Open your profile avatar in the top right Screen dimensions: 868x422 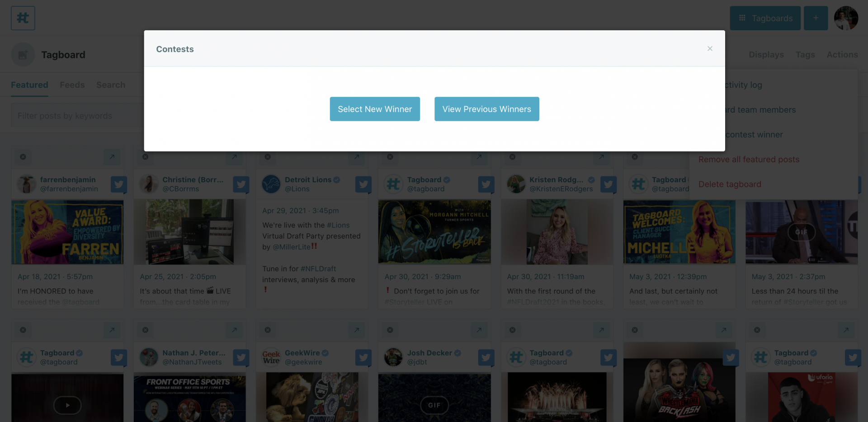click(846, 18)
